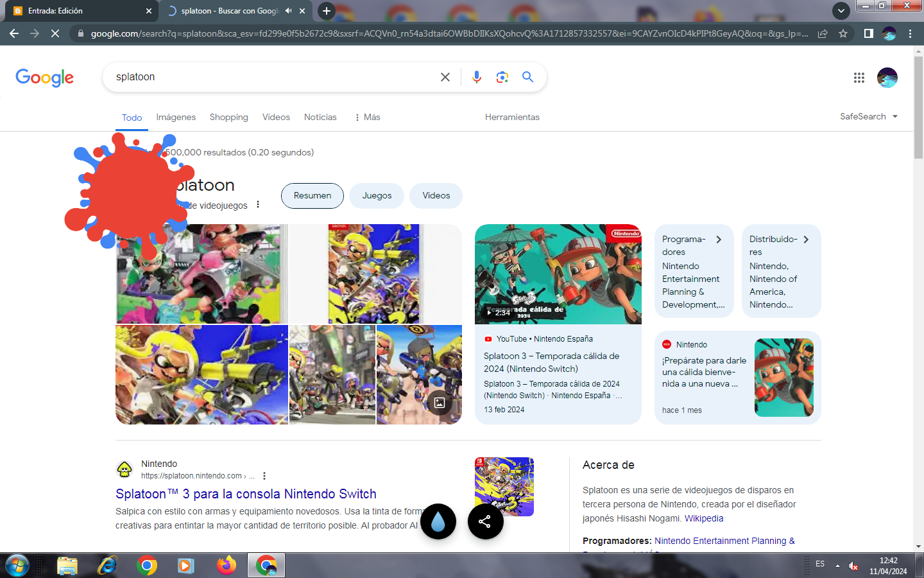The width and height of the screenshot is (924, 578).
Task: Open Herramientas search tools
Action: (x=512, y=118)
